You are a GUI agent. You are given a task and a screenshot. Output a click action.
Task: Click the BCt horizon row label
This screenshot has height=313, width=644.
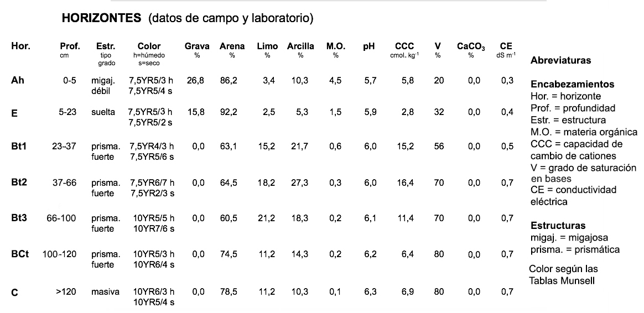[x=20, y=254]
